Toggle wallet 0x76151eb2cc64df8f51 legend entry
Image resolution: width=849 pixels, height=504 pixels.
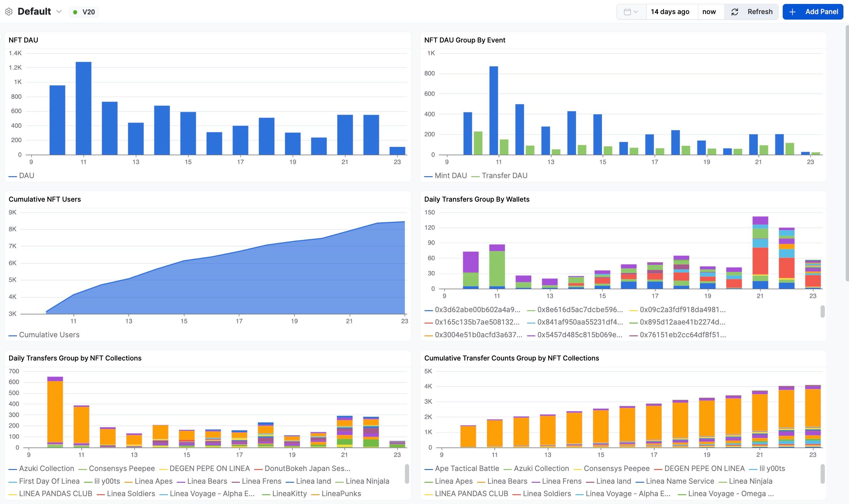677,335
